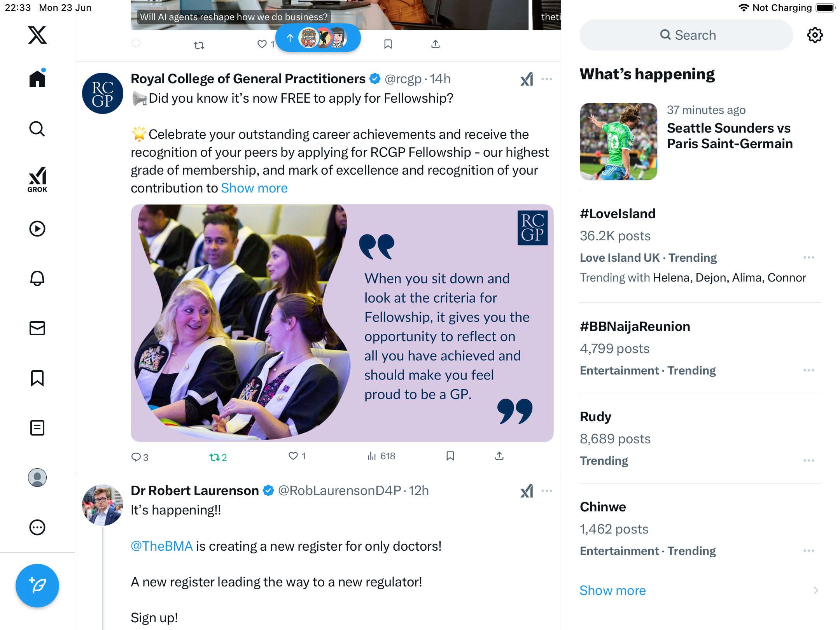Bookmark the RCGP Fellowship post
This screenshot has height=630, width=840.
450,456
